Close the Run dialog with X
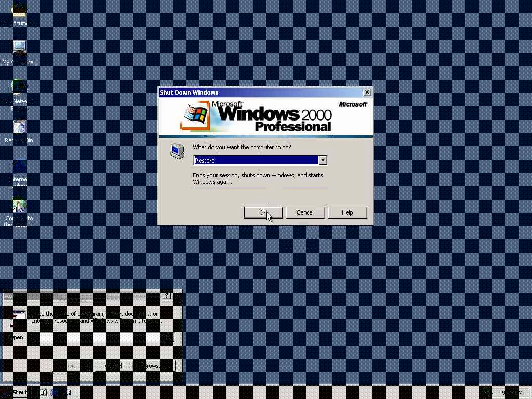The height and width of the screenshot is (399, 532). point(176,296)
